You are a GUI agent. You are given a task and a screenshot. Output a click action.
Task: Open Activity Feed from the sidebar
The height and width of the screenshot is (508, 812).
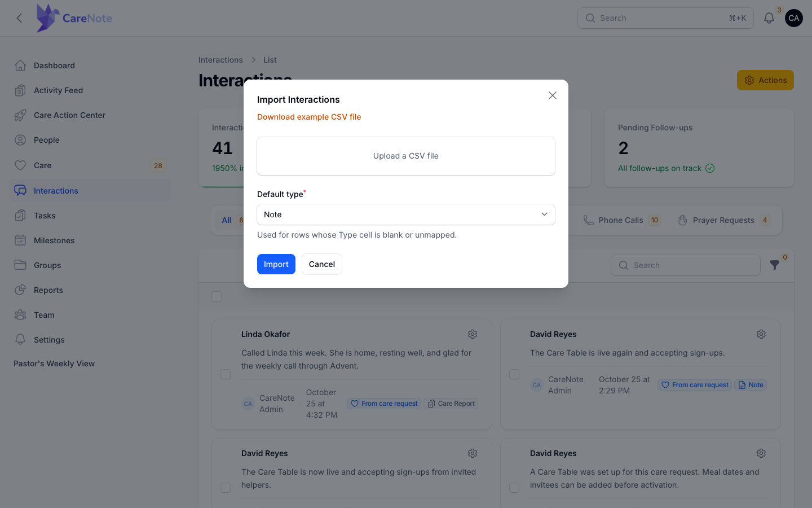coord(90,90)
